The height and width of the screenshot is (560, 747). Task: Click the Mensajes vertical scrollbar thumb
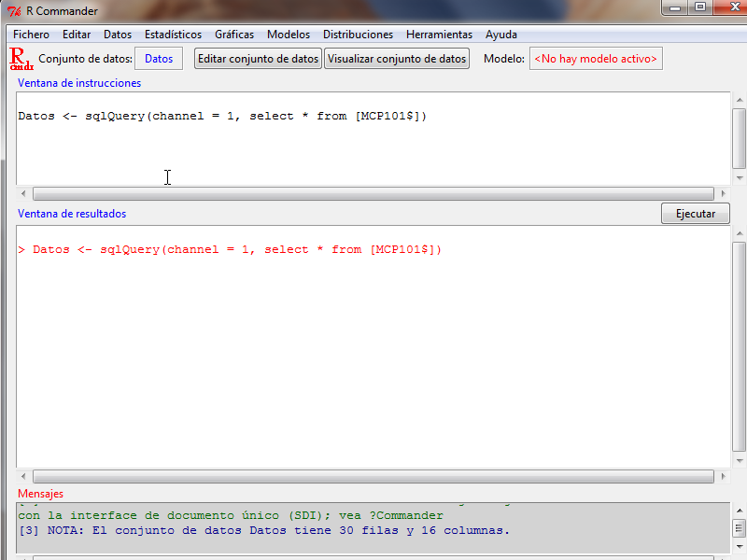coord(740,528)
